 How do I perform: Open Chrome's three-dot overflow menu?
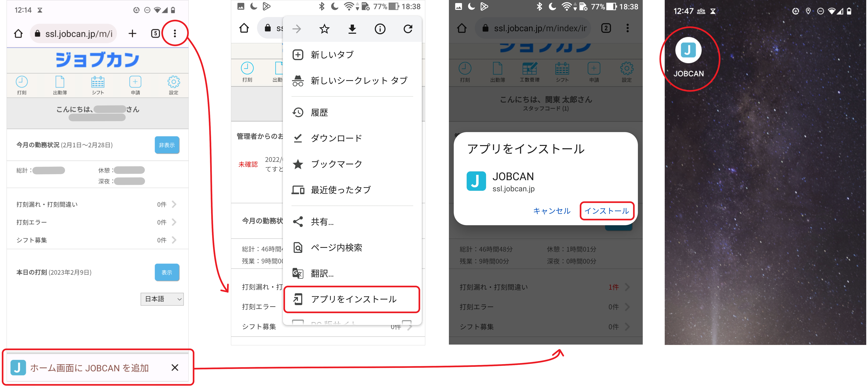click(175, 33)
